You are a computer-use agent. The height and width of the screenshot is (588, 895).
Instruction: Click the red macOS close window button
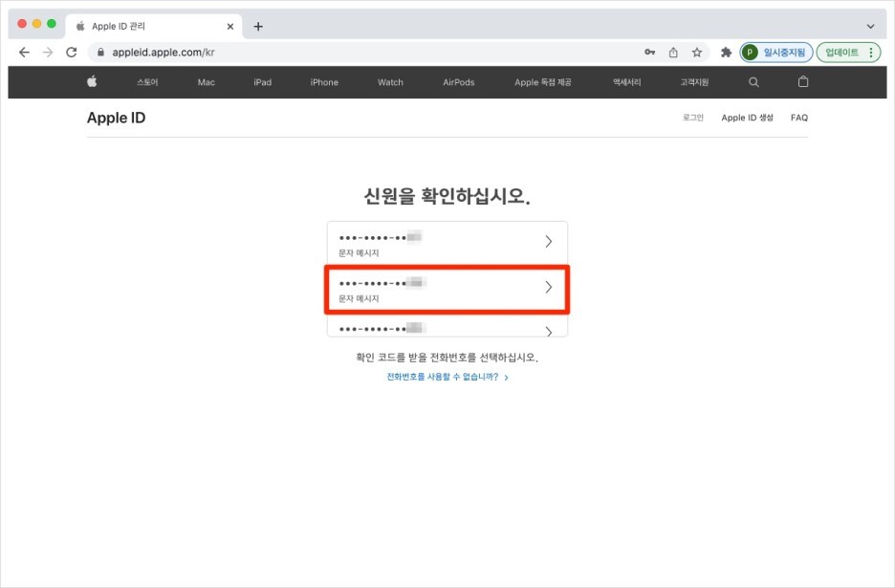tap(22, 23)
